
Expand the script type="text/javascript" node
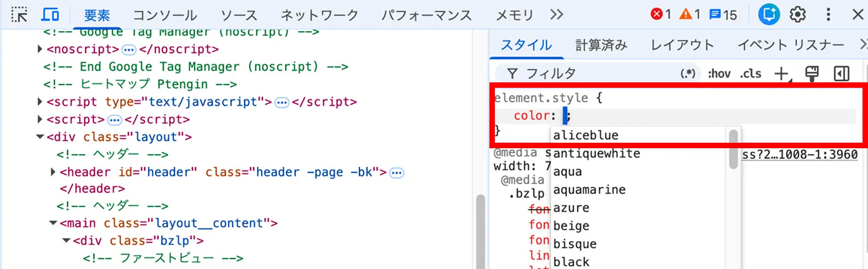pos(40,102)
